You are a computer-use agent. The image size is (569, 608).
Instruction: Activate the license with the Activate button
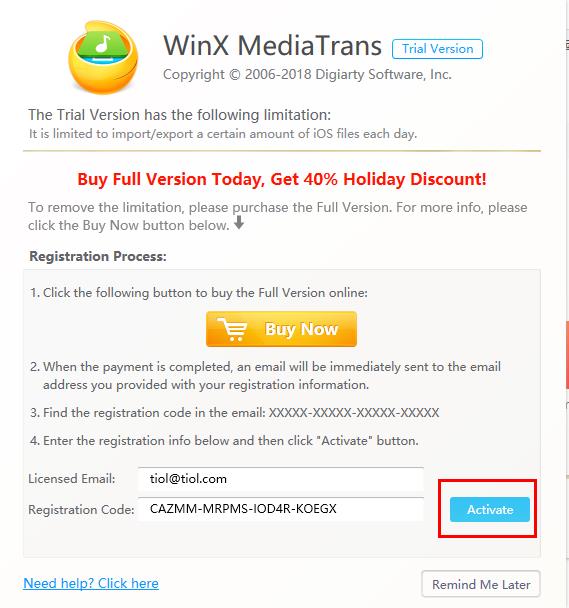[489, 509]
